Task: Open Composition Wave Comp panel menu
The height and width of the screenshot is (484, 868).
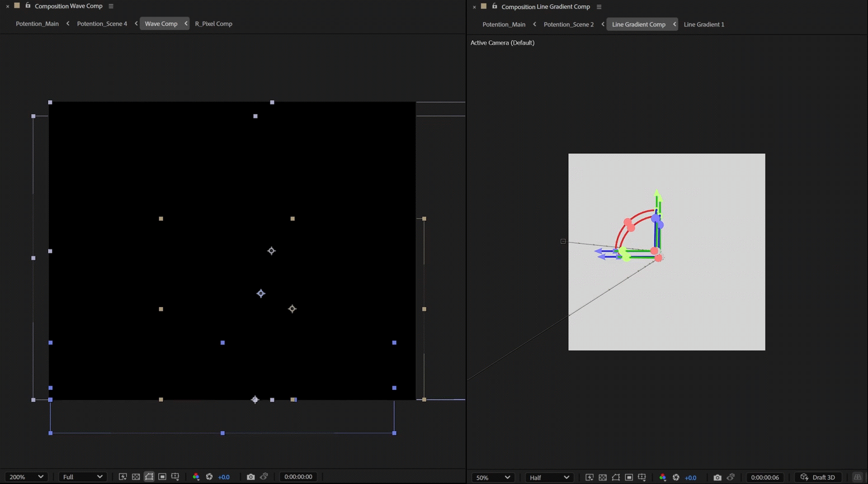Action: pyautogui.click(x=111, y=6)
